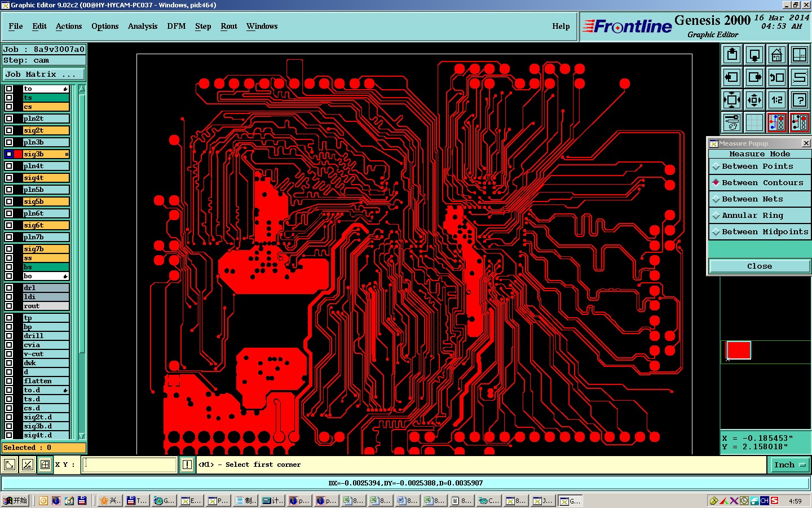Toggle the checkbox for layer pln2t

point(9,119)
